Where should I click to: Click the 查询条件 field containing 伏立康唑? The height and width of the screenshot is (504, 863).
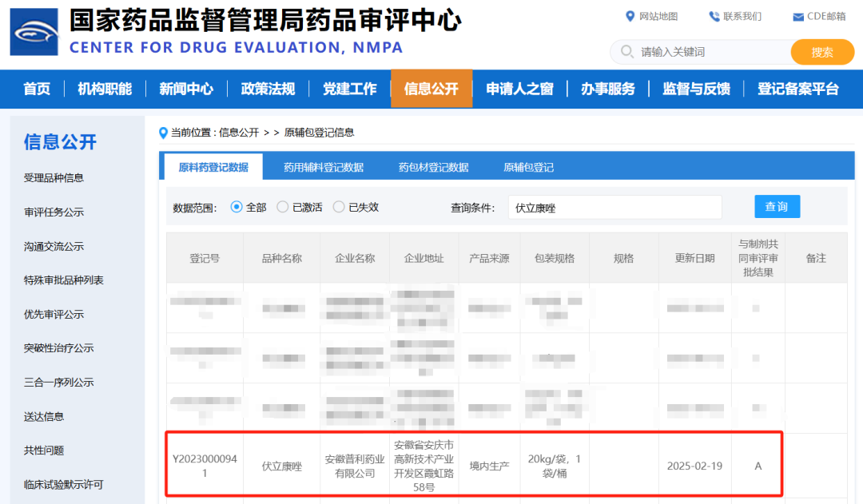[614, 208]
